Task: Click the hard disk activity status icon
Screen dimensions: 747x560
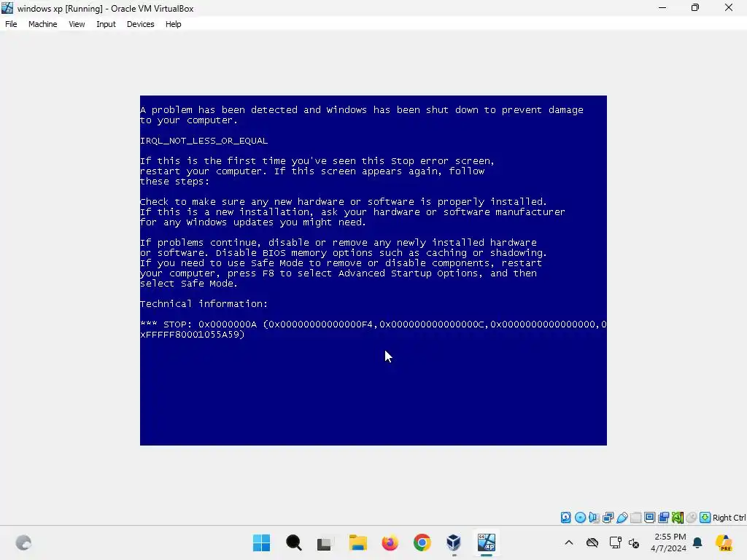Action: (x=565, y=518)
